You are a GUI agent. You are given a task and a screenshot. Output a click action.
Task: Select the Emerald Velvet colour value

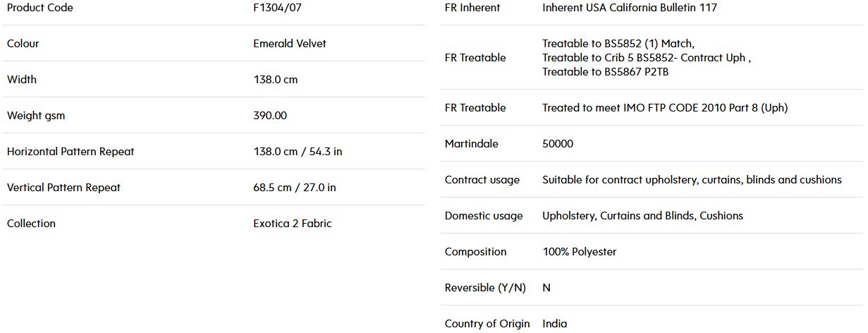pos(290,44)
